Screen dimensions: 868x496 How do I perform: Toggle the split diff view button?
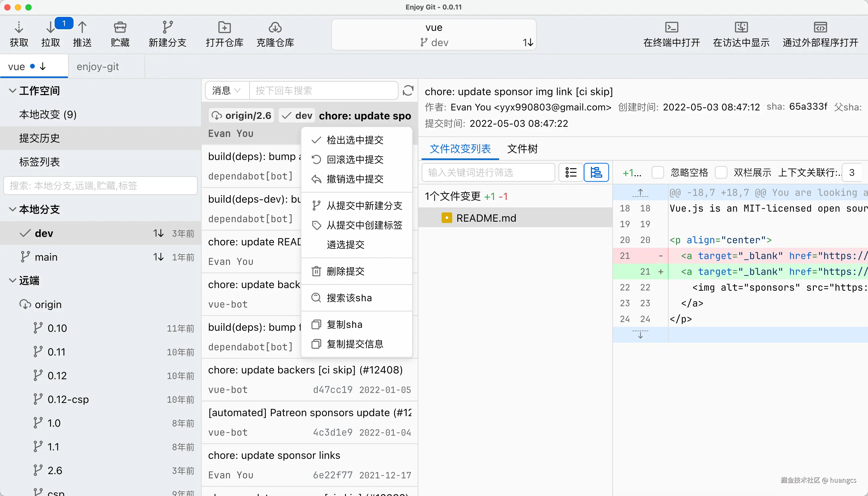pyautogui.click(x=596, y=172)
